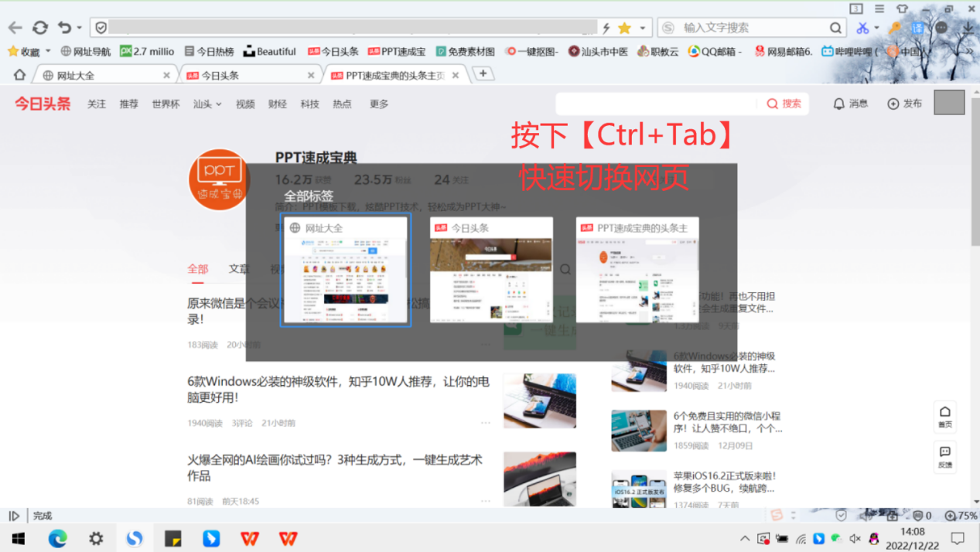This screenshot has height=552, width=980.
Task: Click the scissors screenshot tool icon
Action: click(862, 28)
